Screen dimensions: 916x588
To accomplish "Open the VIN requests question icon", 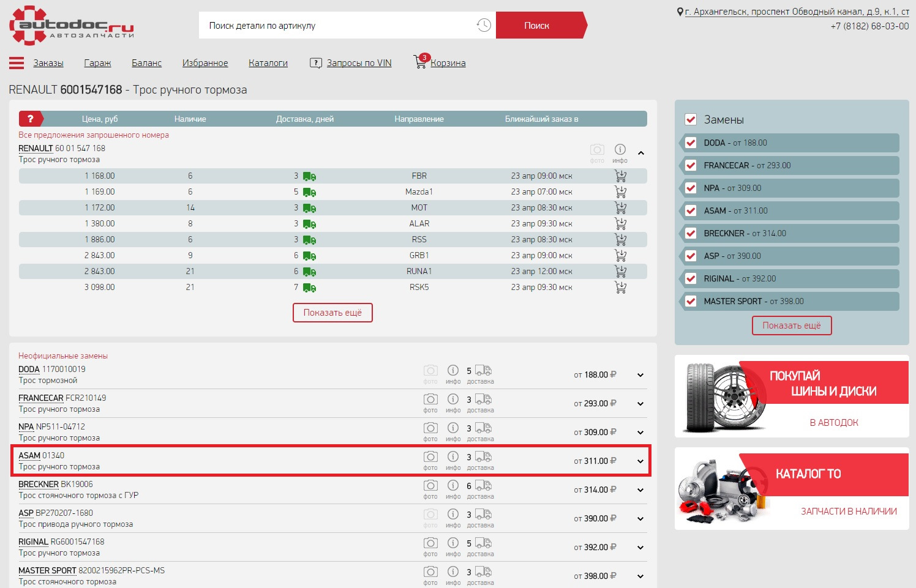I will [x=316, y=63].
